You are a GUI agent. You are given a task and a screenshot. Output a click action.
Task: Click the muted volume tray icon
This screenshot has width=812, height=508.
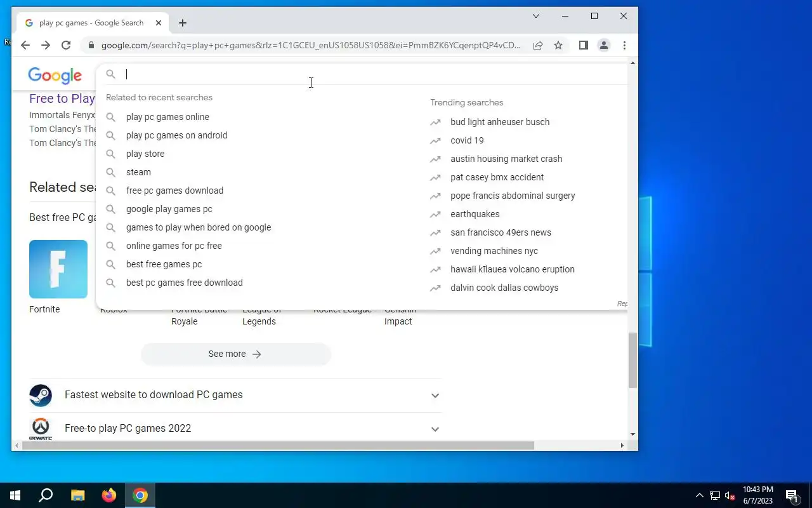click(x=730, y=495)
